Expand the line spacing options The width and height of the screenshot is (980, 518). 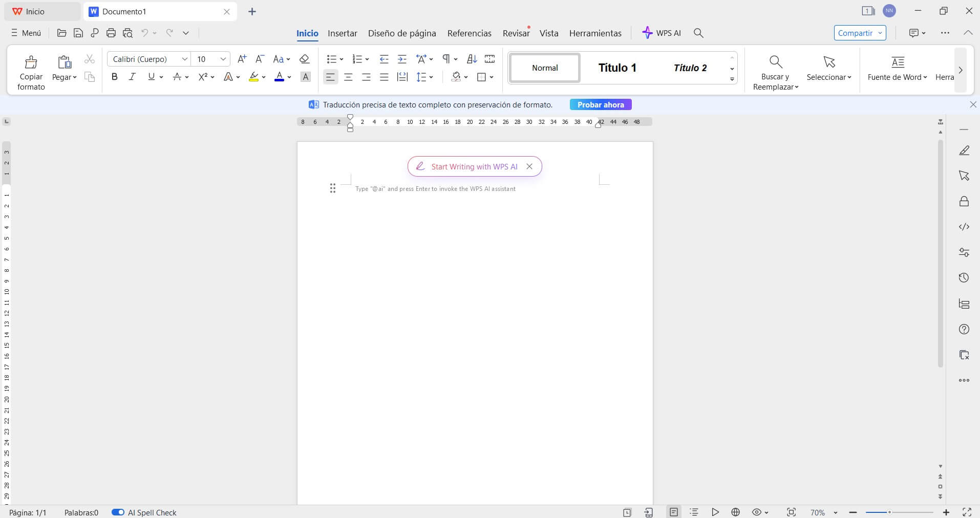click(431, 77)
